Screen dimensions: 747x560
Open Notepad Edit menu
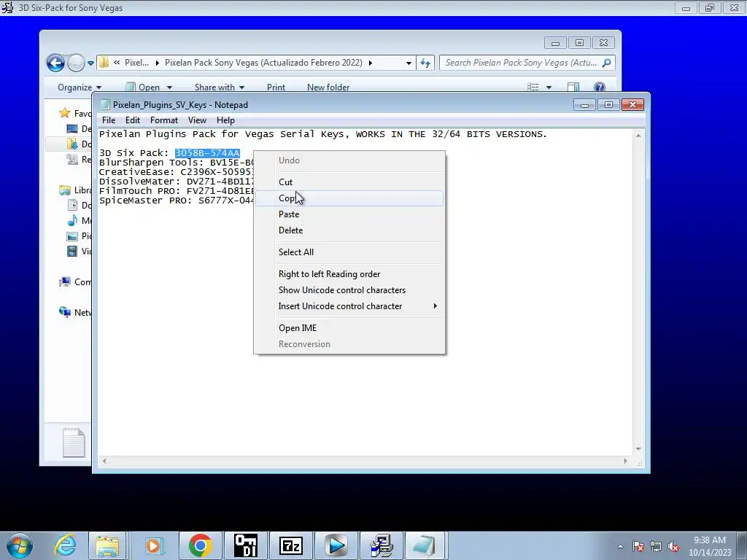point(133,120)
